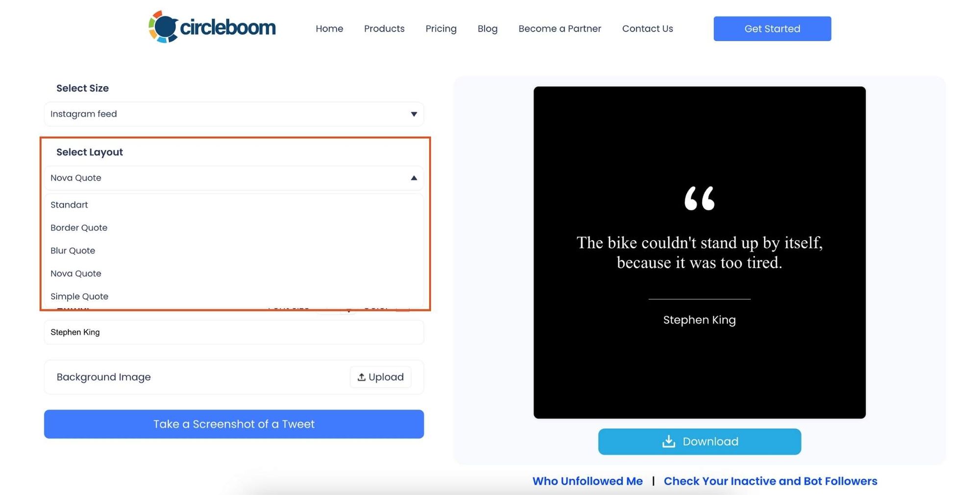The height and width of the screenshot is (495, 980).
Task: Click the Get Started button
Action: tap(772, 28)
